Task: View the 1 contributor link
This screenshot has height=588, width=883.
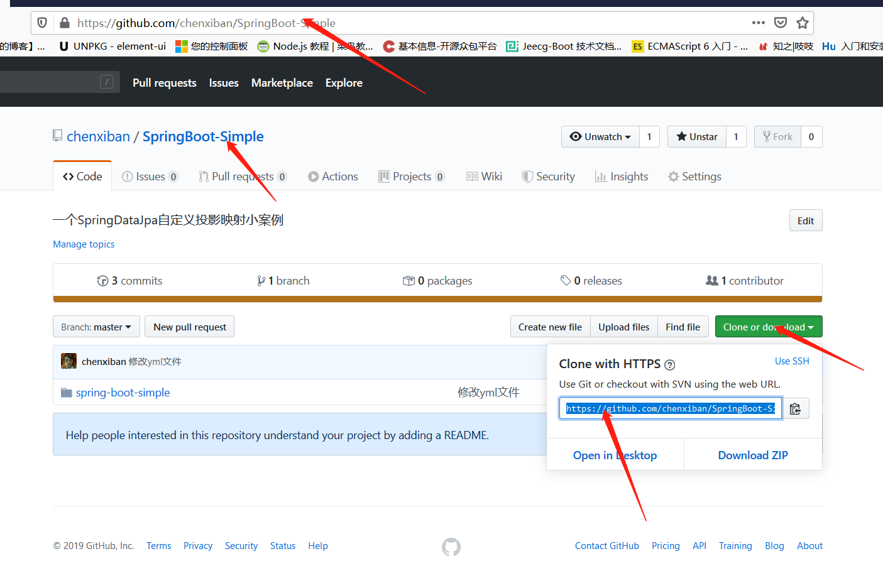Action: pos(745,281)
